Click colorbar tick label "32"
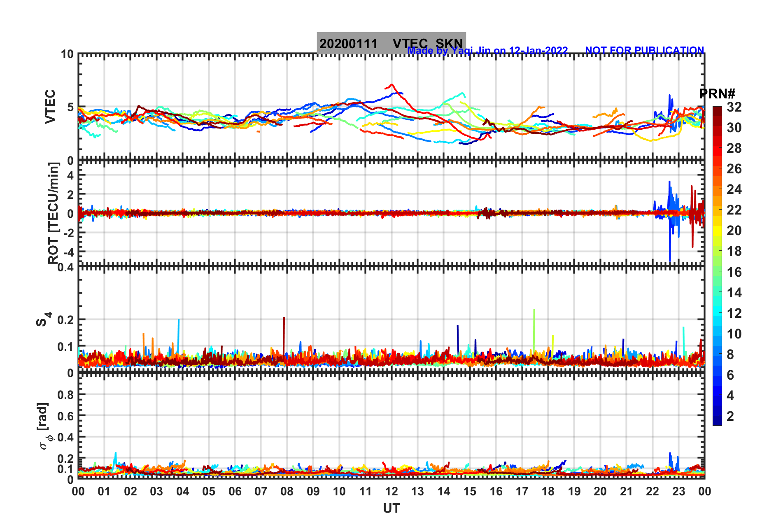The width and height of the screenshot is (783, 532). 734,107
